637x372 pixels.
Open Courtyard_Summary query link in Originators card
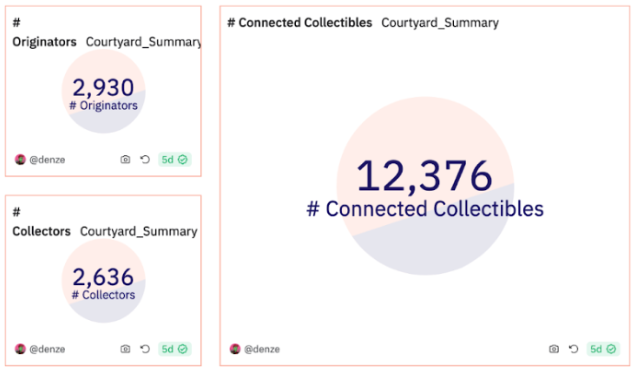[x=143, y=42]
